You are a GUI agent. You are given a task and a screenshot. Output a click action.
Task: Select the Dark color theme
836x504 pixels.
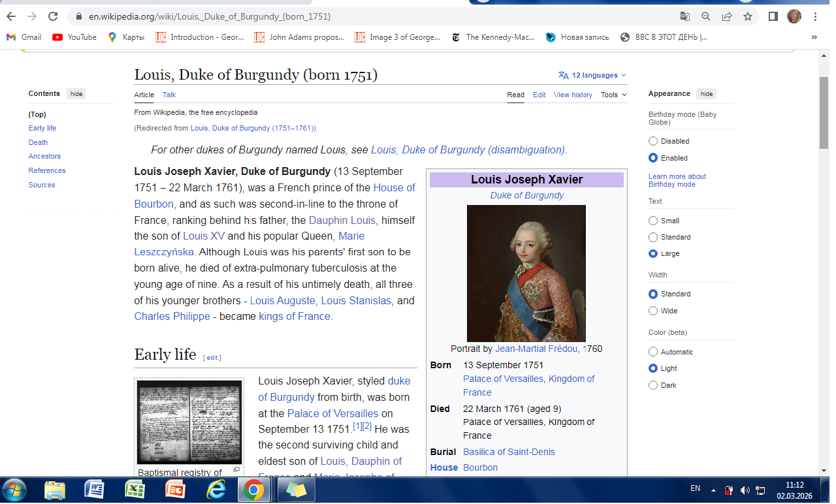tap(653, 385)
